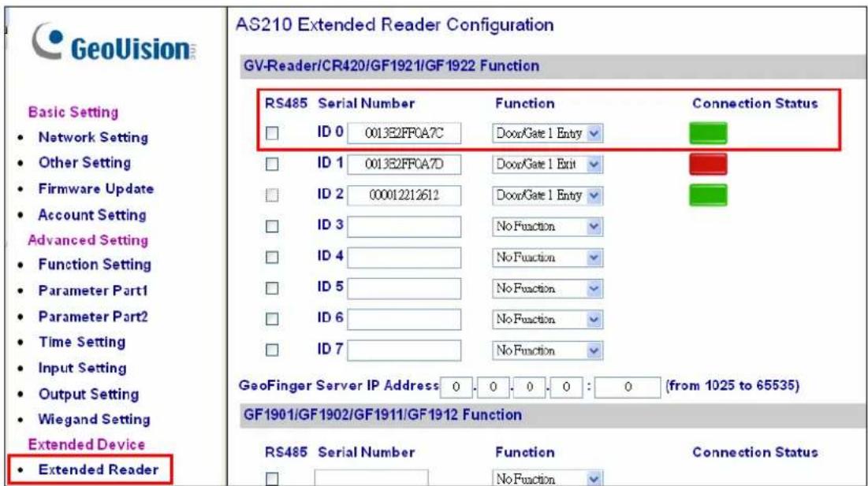The image size is (868, 486).
Task: Open Wiegand Setting page
Action: (94, 419)
